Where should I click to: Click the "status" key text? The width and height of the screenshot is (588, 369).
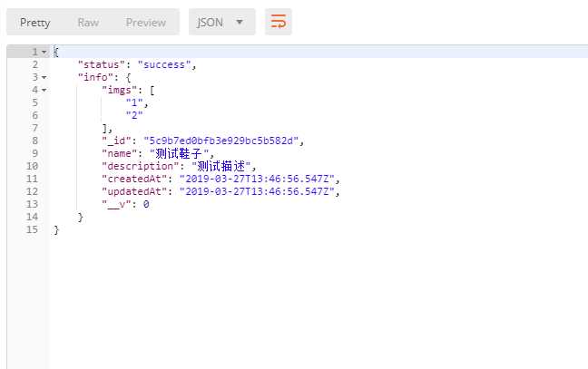[101, 64]
